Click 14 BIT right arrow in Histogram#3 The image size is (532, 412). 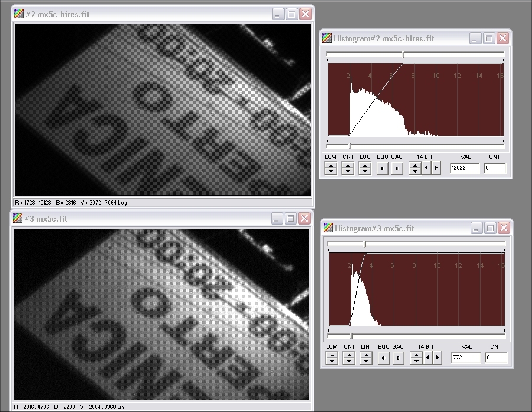[437, 358]
